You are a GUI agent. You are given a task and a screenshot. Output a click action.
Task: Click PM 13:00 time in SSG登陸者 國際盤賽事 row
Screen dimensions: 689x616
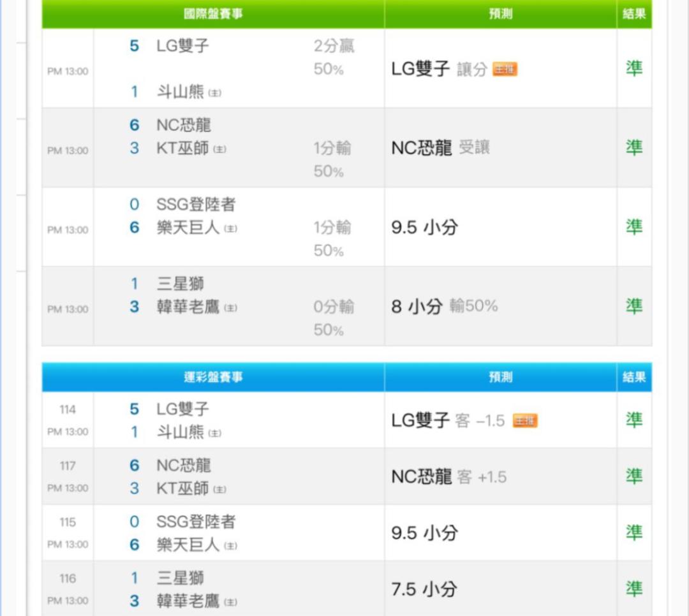(x=68, y=230)
